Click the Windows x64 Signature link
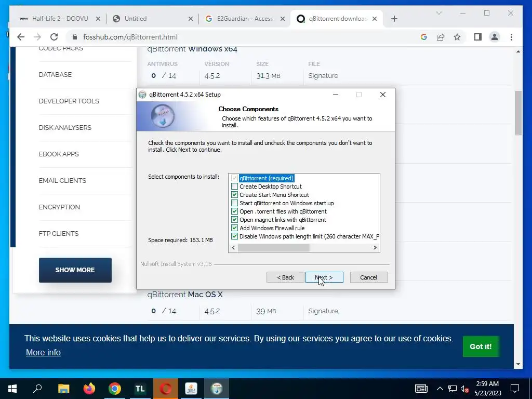This screenshot has width=532, height=399. pos(323,76)
